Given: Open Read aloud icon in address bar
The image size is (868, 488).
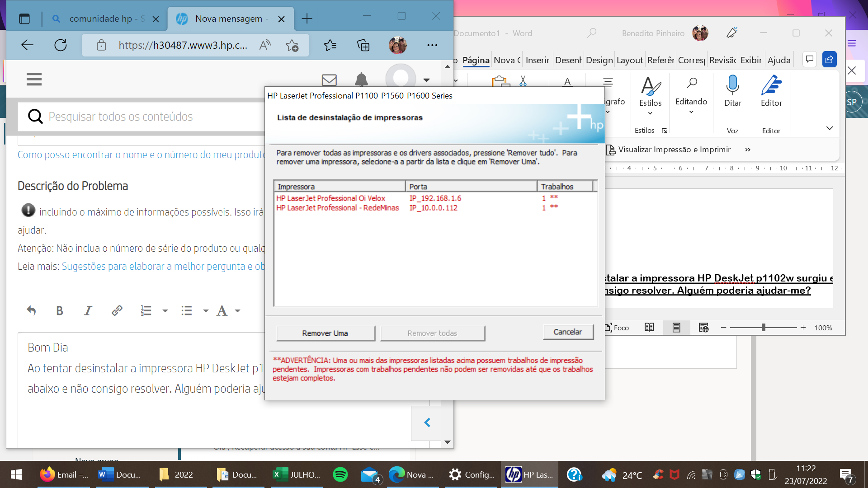Looking at the screenshot, I should (x=265, y=45).
